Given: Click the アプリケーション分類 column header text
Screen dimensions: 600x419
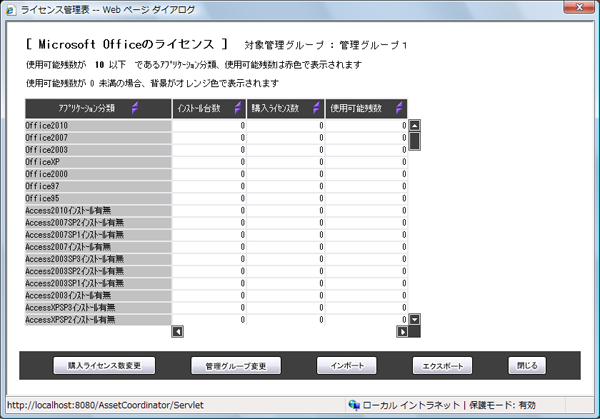Looking at the screenshot, I should 86,109.
